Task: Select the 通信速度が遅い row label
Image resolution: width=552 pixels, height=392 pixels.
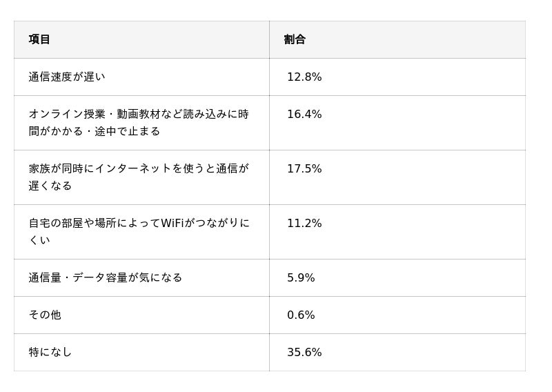Action: click(x=67, y=77)
